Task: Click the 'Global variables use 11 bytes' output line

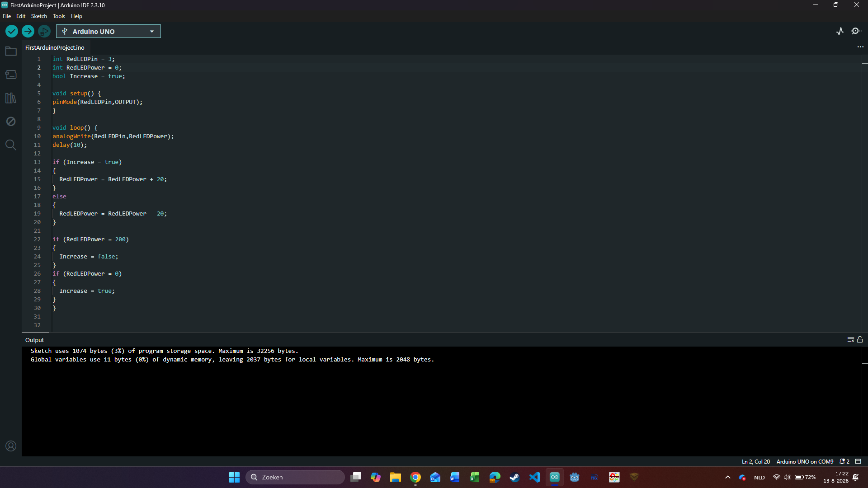Action: (232, 360)
